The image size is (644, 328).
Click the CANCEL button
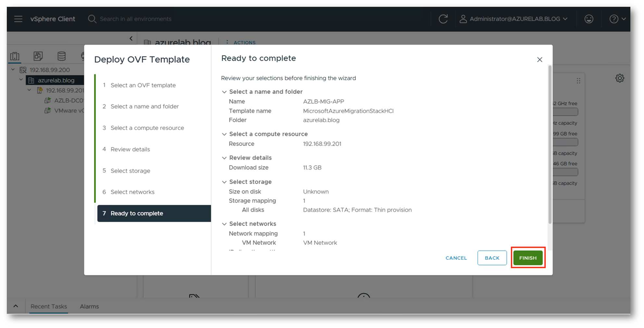[x=456, y=258]
